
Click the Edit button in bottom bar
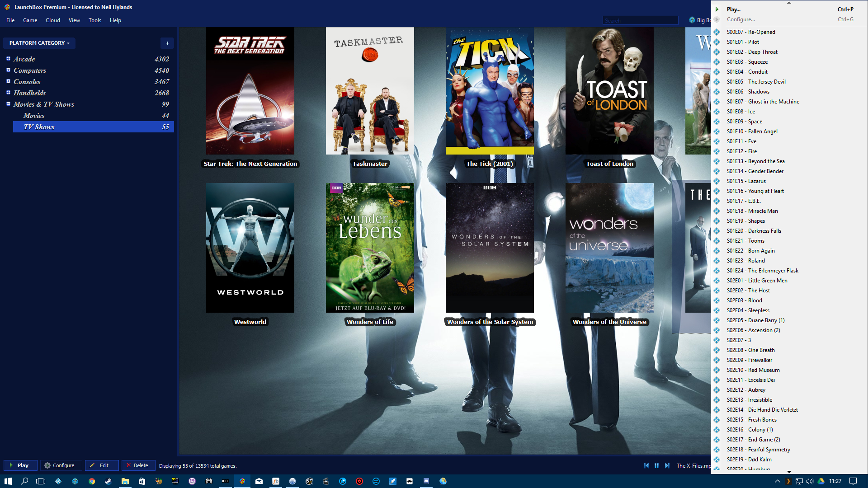point(102,465)
